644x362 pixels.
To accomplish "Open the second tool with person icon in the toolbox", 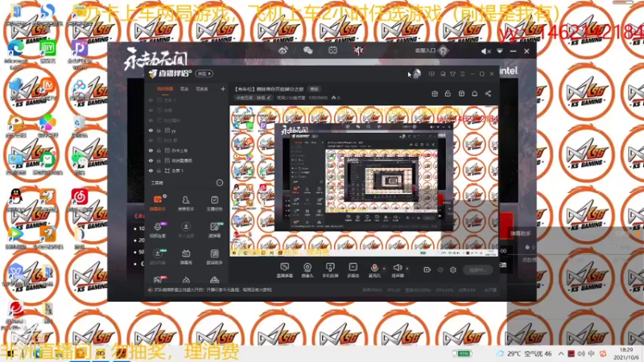I will pyautogui.click(x=186, y=203).
